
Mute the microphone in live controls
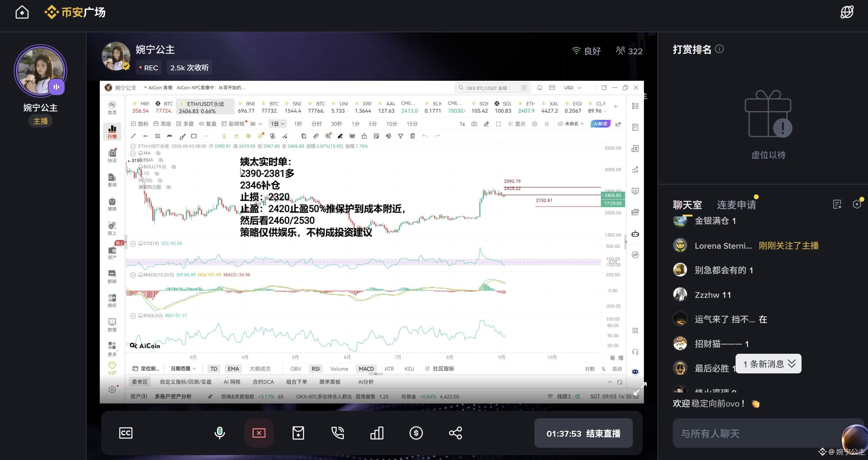(220, 433)
